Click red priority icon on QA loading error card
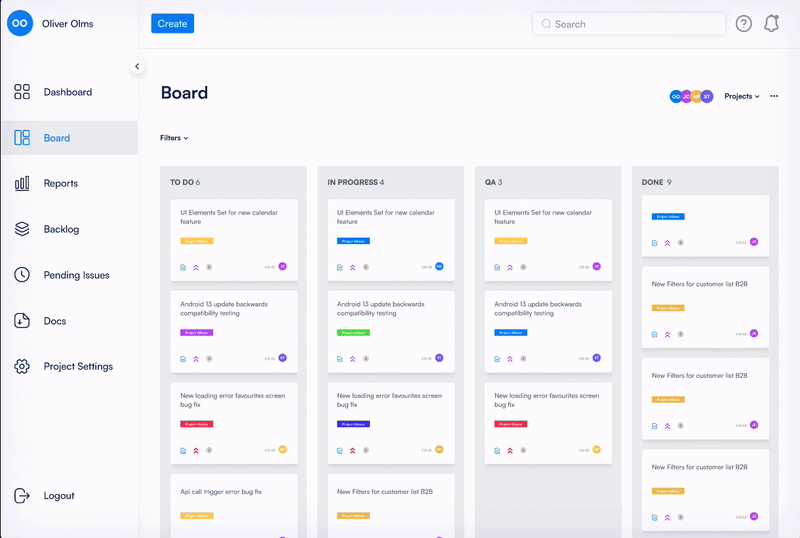 click(510, 451)
